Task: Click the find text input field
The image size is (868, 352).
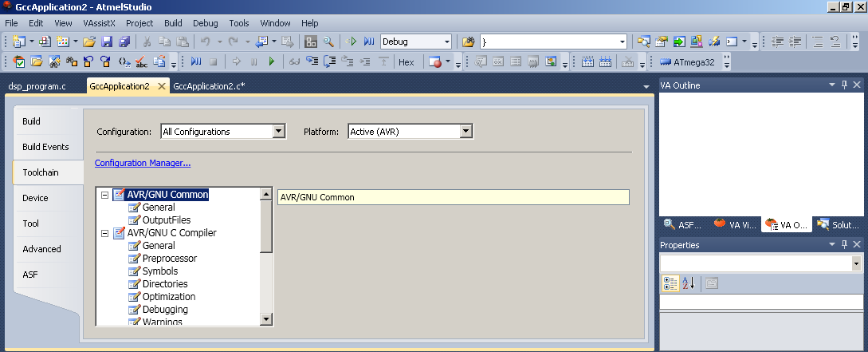Action: (548, 42)
